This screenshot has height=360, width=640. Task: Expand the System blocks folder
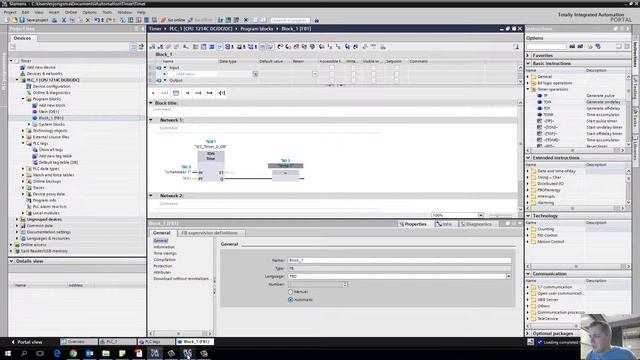29,124
